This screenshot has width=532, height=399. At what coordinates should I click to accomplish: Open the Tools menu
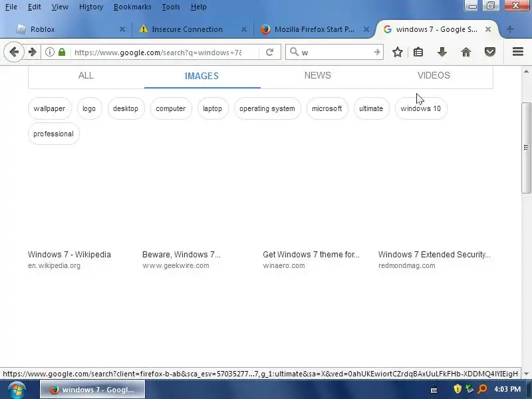(171, 7)
